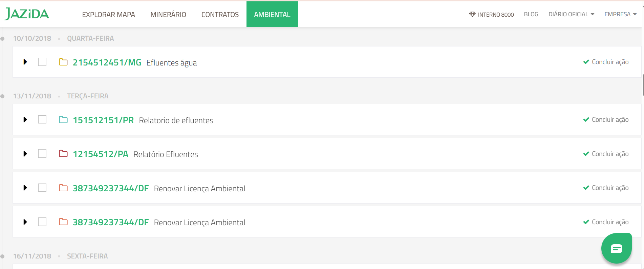Click the checkmark icon on Efluentes água row
Image resolution: width=644 pixels, height=269 pixels.
click(x=586, y=62)
